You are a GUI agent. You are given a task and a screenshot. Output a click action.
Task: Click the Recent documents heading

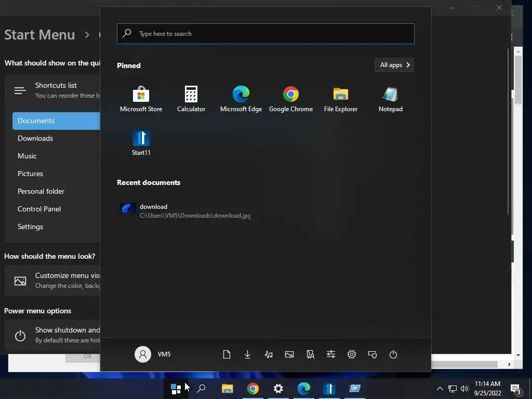149,182
